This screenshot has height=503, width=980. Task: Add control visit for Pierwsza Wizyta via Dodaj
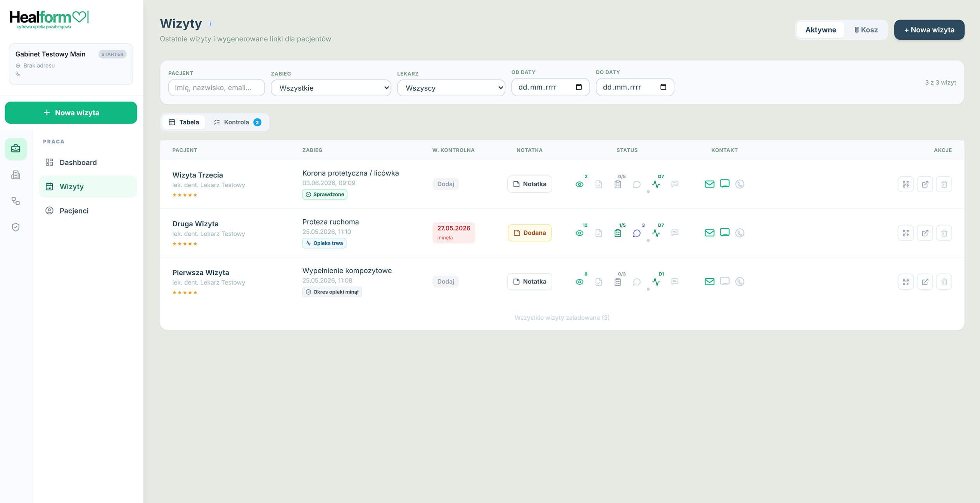coord(446,282)
